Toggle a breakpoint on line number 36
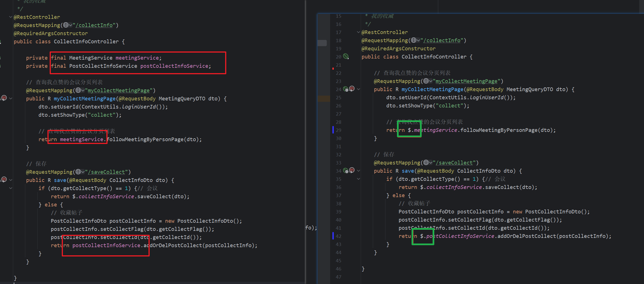 click(339, 187)
